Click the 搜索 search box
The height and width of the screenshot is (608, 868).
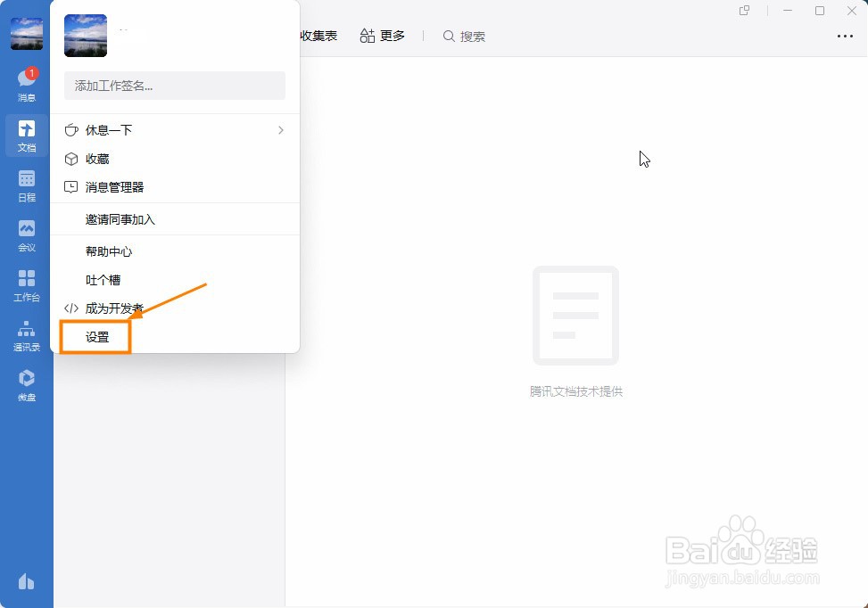click(465, 37)
